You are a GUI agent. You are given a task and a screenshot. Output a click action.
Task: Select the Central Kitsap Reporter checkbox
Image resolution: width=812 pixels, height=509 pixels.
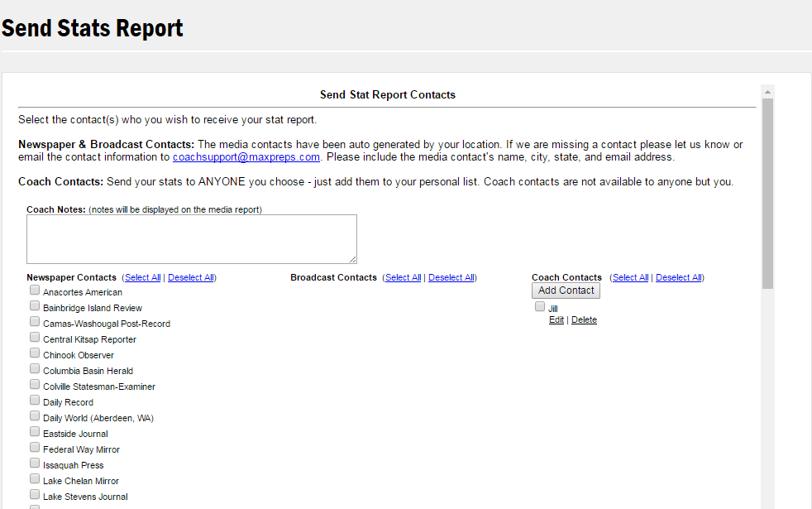(x=35, y=338)
